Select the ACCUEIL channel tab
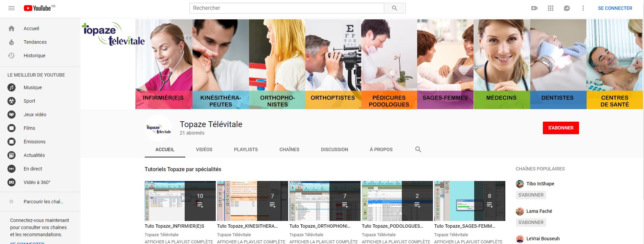This screenshot has height=244, width=644. [x=165, y=149]
